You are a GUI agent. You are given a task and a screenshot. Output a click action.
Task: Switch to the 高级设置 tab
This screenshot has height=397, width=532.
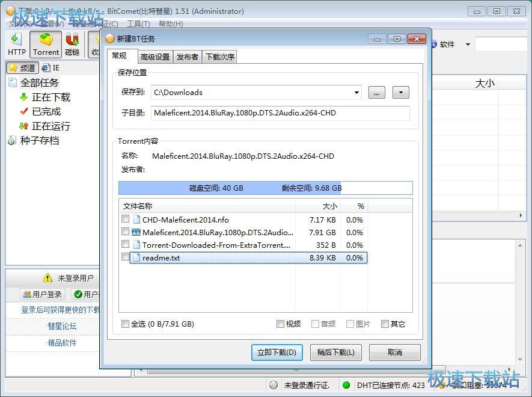(x=155, y=57)
